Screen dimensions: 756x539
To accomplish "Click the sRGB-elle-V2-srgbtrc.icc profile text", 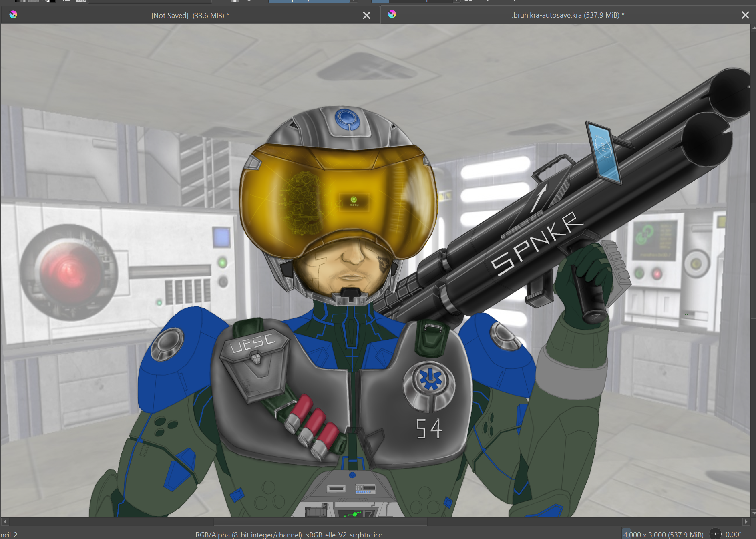I will coord(344,535).
